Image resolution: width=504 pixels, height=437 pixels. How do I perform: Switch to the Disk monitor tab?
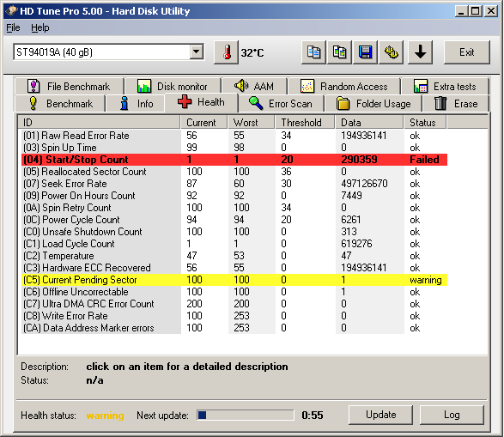173,86
